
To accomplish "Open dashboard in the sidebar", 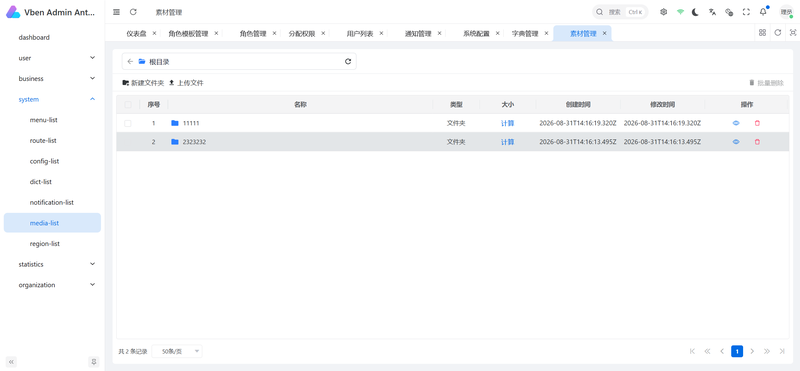I will pyautogui.click(x=52, y=37).
